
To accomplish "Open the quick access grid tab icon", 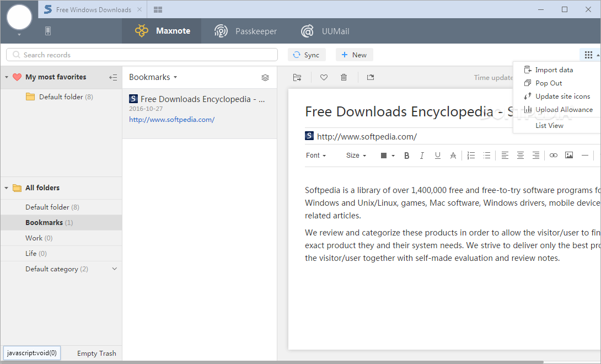I will tap(158, 9).
